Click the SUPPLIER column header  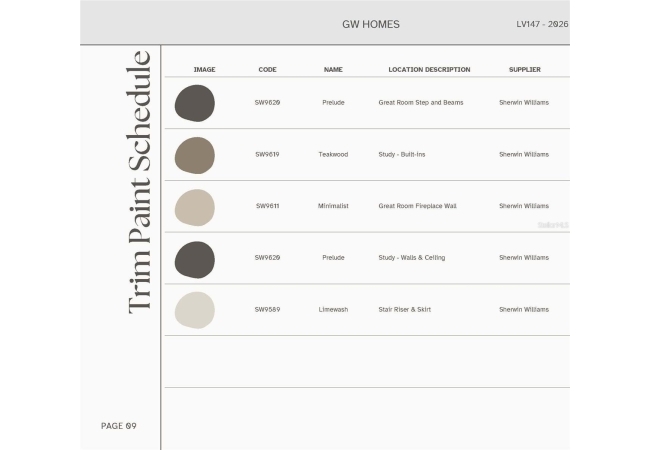[x=524, y=70]
